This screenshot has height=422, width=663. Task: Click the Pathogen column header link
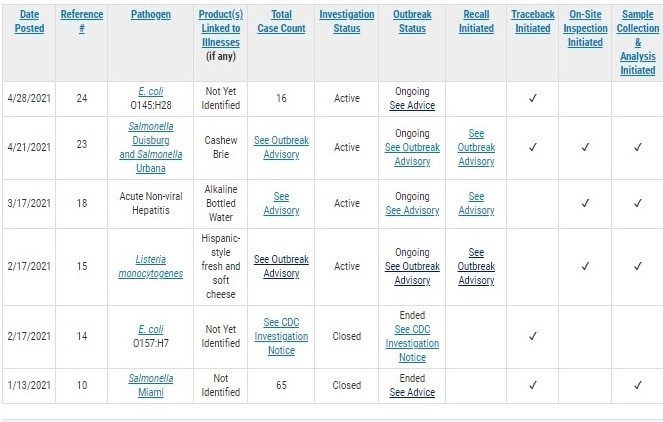(x=153, y=15)
